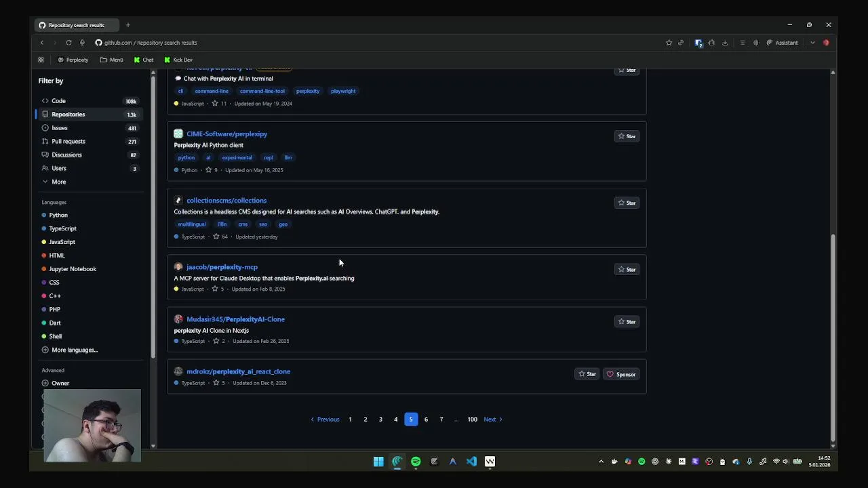Viewport: 868px width, 488px height.
Task: Filter results by Code
Action: pyautogui.click(x=89, y=101)
